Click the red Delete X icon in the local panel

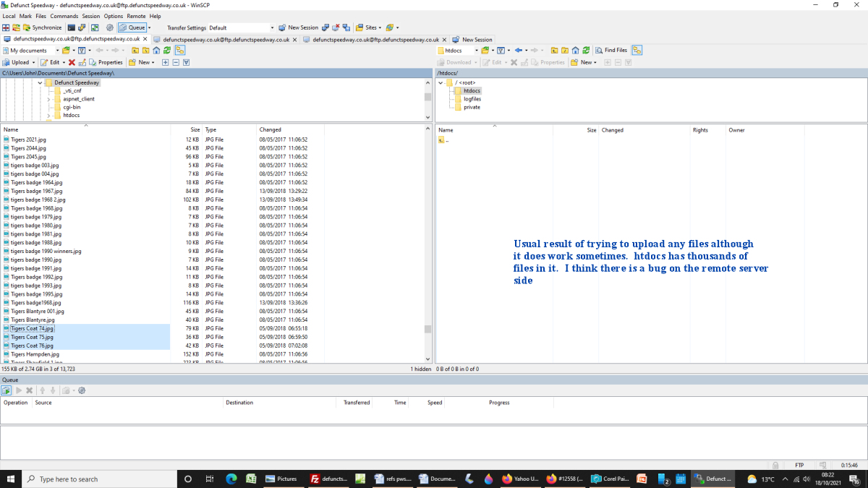[72, 62]
